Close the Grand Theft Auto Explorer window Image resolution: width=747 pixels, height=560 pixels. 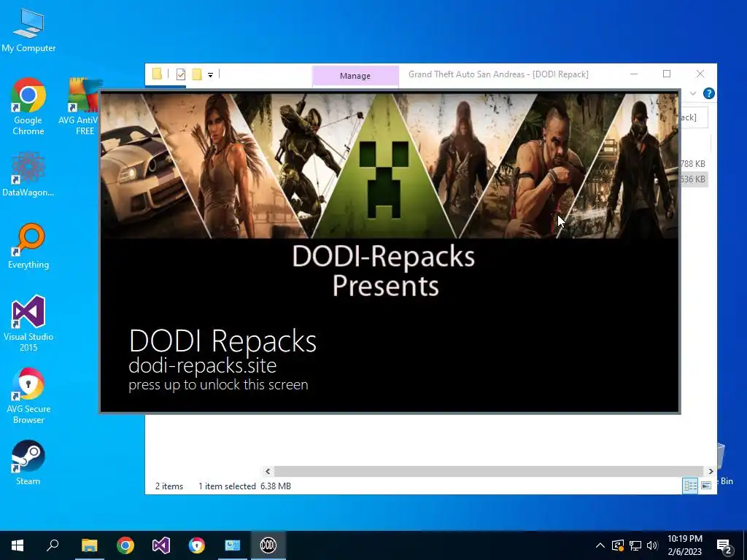tap(700, 74)
